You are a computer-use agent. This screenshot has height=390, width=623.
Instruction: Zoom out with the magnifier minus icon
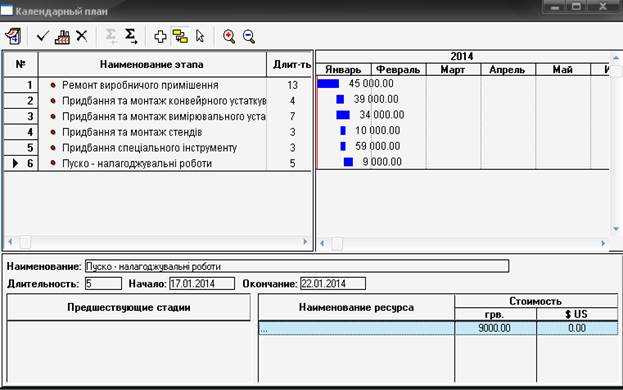click(x=249, y=36)
